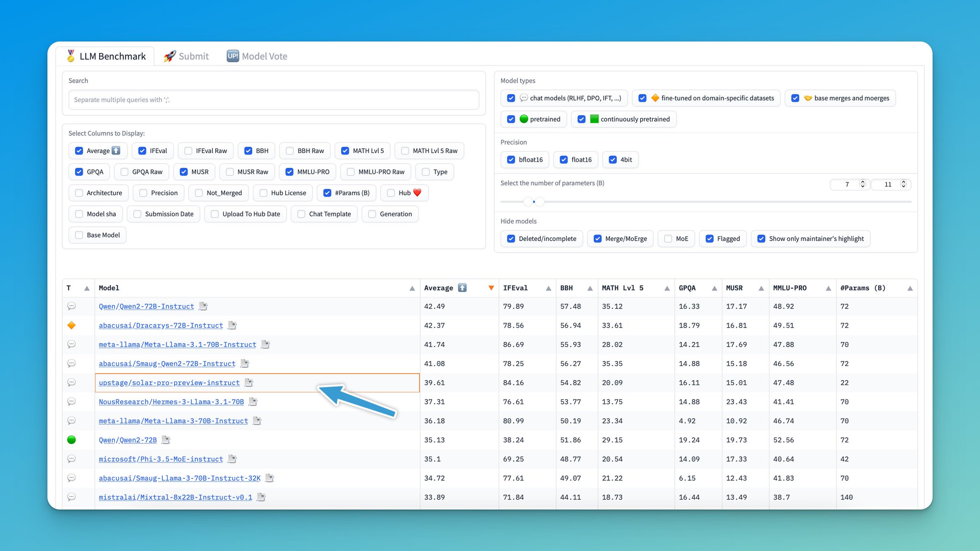Open abacusai/Dracarys-72B-Instruct model page

point(161,326)
